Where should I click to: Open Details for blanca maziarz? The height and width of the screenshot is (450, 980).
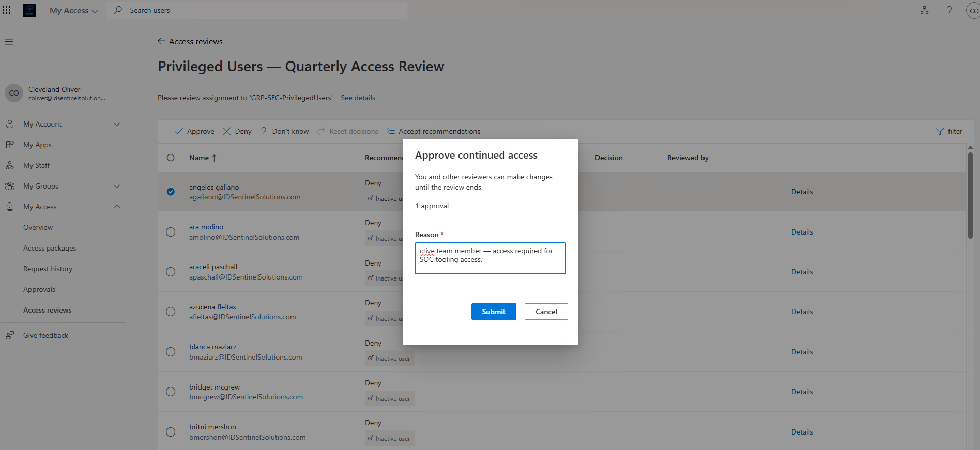coord(802,352)
